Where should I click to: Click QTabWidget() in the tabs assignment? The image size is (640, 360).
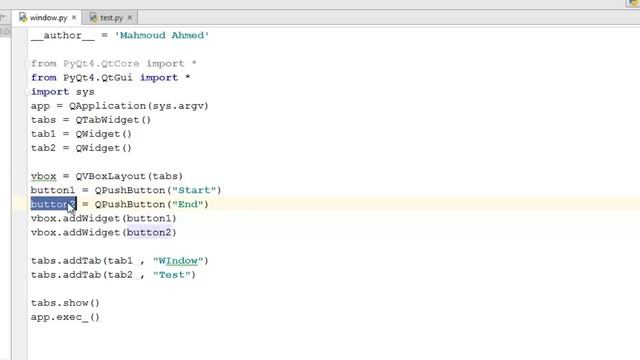point(113,120)
